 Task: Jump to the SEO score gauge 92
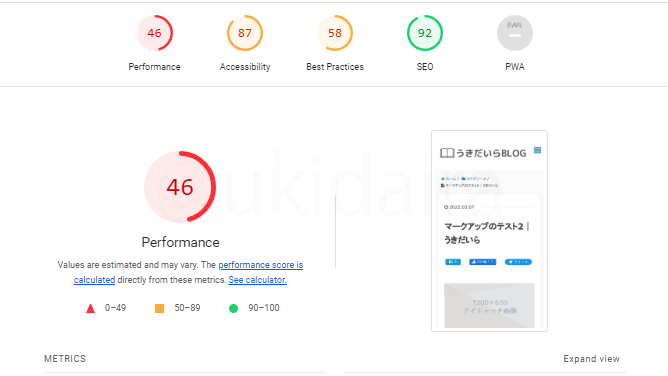coord(425,33)
